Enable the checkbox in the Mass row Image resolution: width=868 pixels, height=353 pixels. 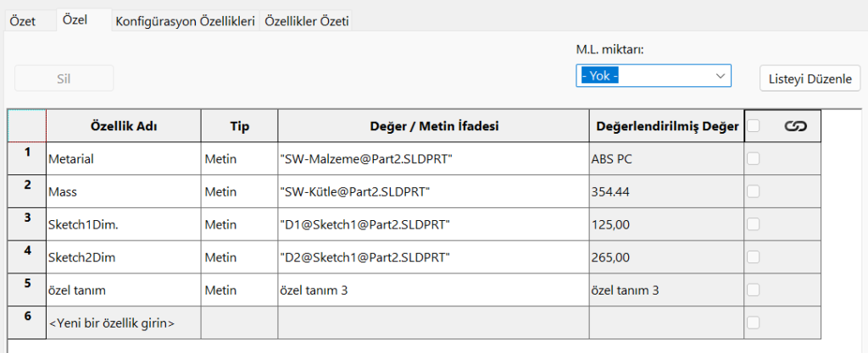(754, 191)
